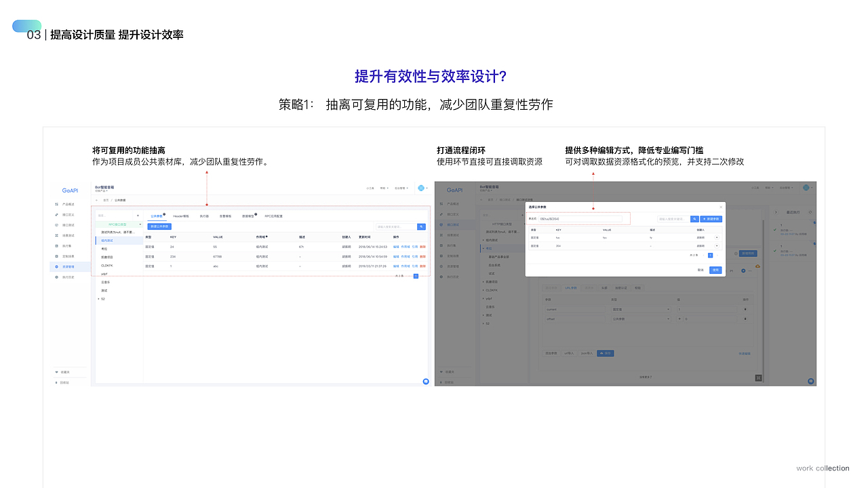Click the 新建公共参数 button
The height and width of the screenshot is (488, 868).
click(x=159, y=226)
